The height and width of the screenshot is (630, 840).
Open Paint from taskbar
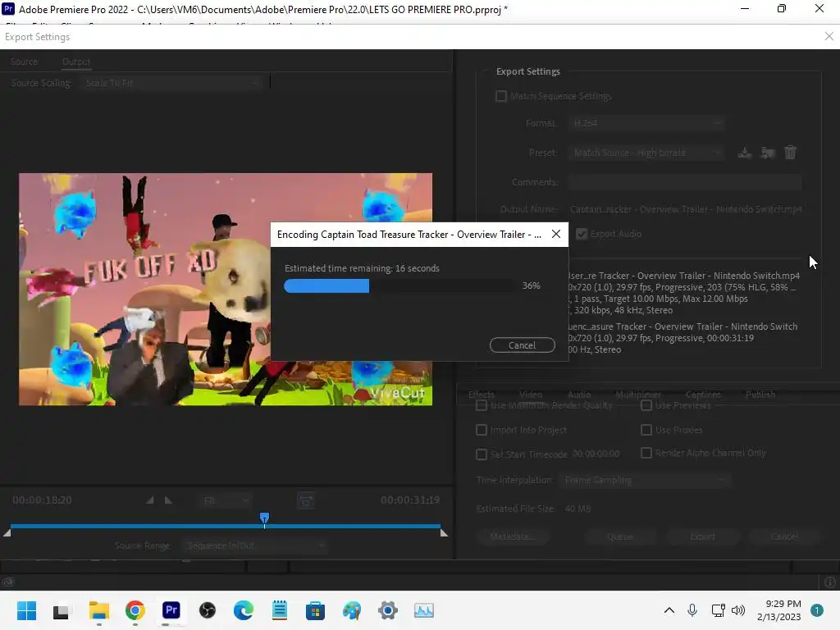[x=351, y=610]
